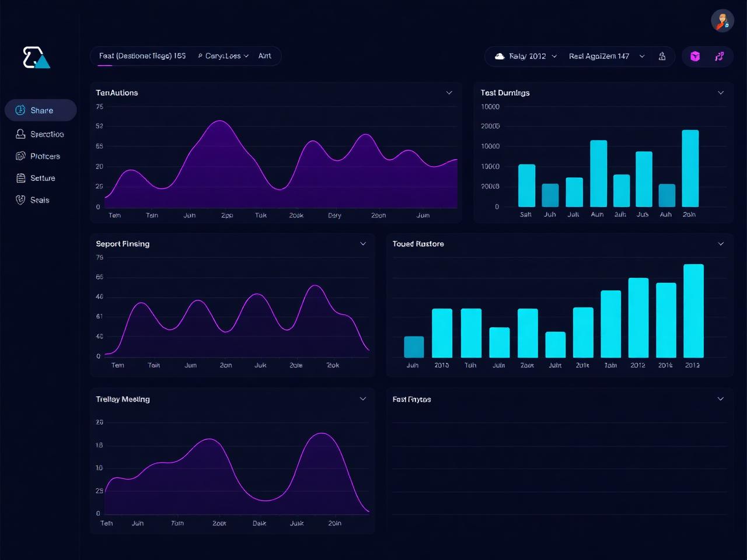Click the 2010 bar in Toued Rustore
The image size is (747, 560).
(442, 333)
